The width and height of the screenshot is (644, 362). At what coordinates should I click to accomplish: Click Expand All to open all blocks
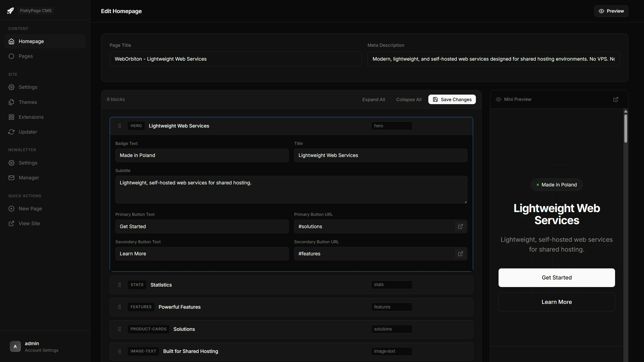(374, 99)
